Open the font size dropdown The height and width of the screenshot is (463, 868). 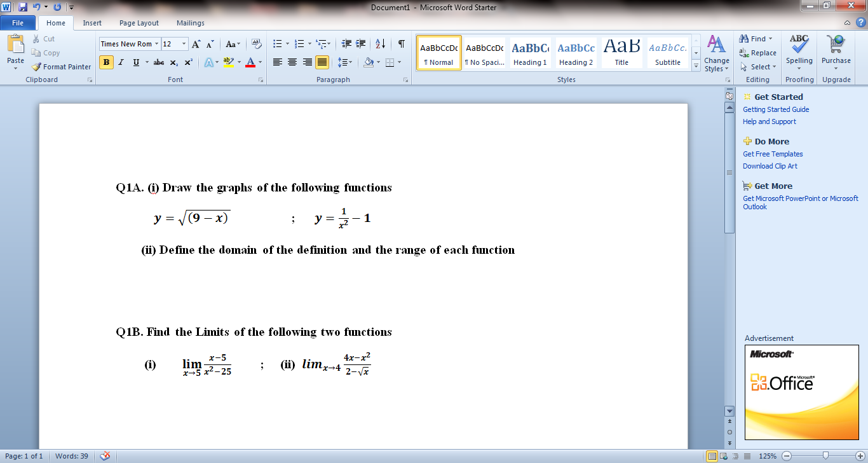(184, 44)
